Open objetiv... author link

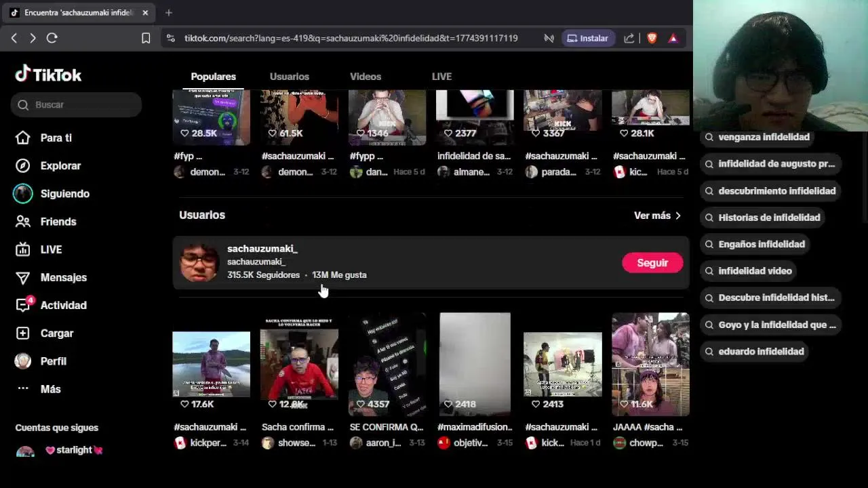point(463,443)
